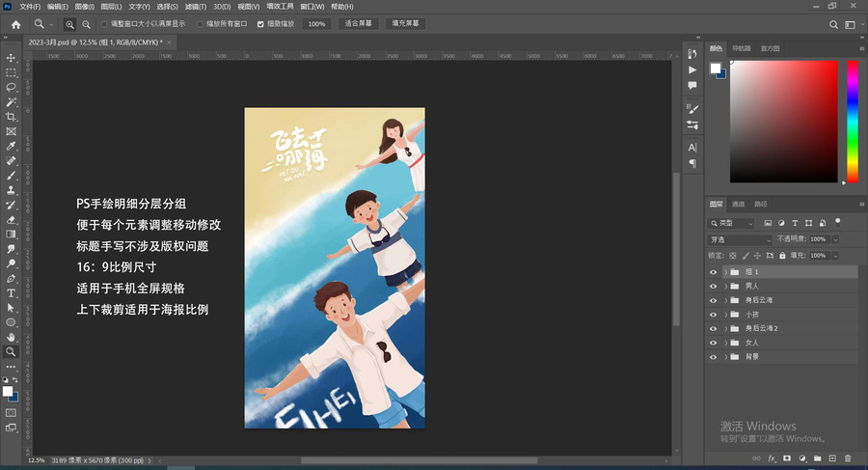The image size is (868, 470).
Task: Hide the 背景 layer group
Action: click(713, 357)
